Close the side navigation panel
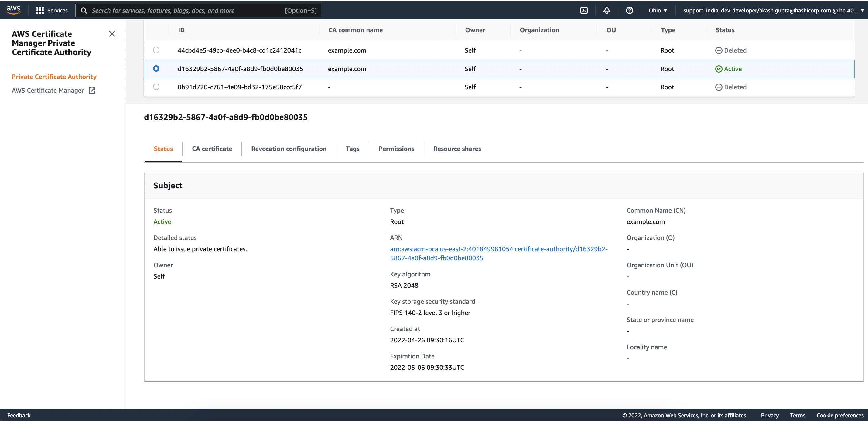The image size is (868, 421). 112,34
